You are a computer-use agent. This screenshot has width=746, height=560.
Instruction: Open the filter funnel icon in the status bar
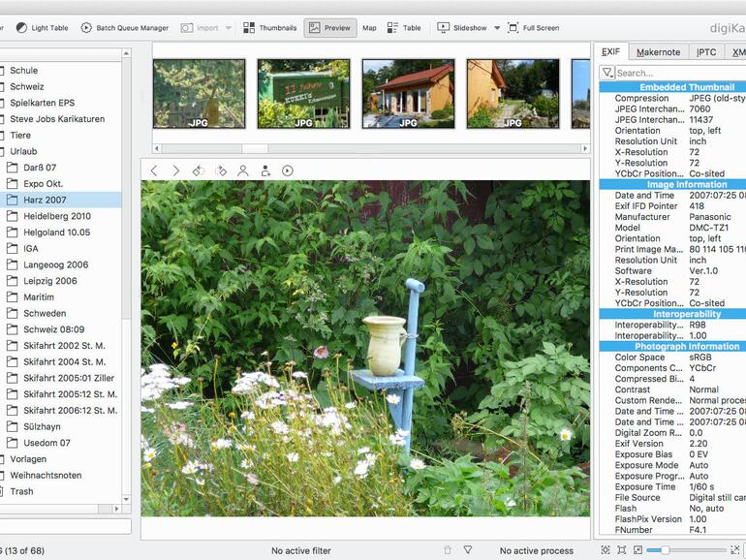(x=468, y=550)
